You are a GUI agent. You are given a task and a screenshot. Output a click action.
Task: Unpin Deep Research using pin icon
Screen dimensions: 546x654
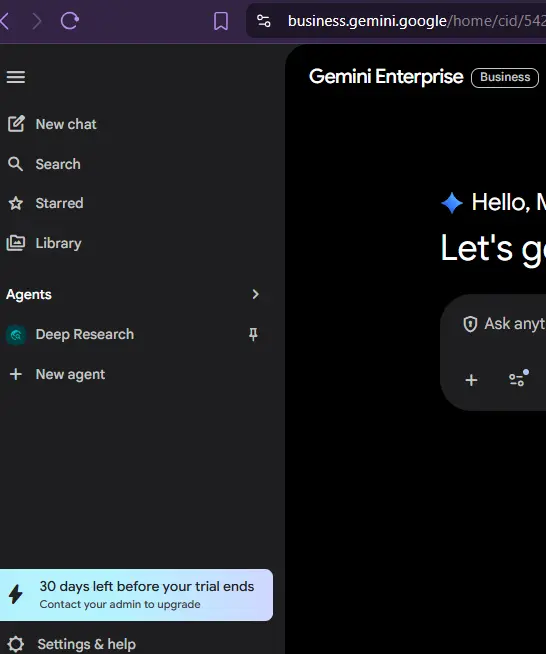(x=253, y=335)
